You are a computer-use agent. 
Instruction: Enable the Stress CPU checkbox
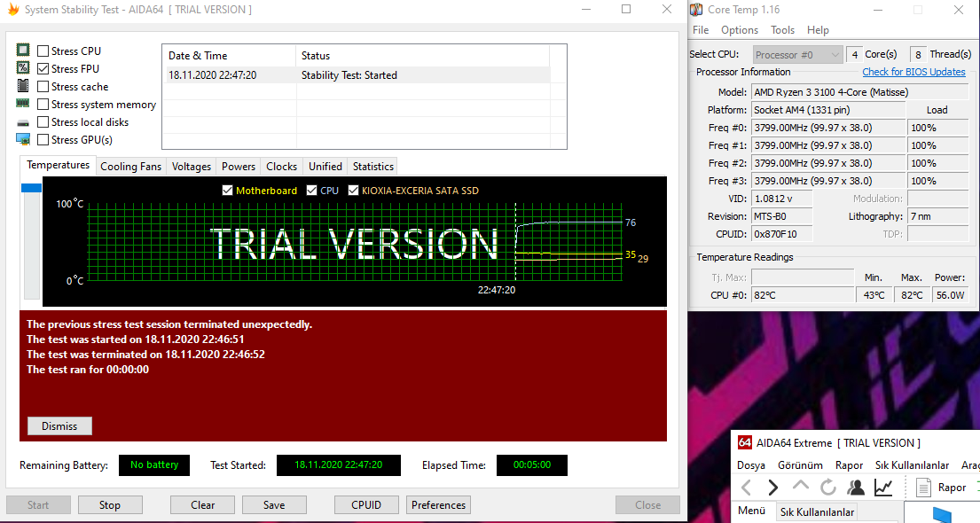point(43,51)
